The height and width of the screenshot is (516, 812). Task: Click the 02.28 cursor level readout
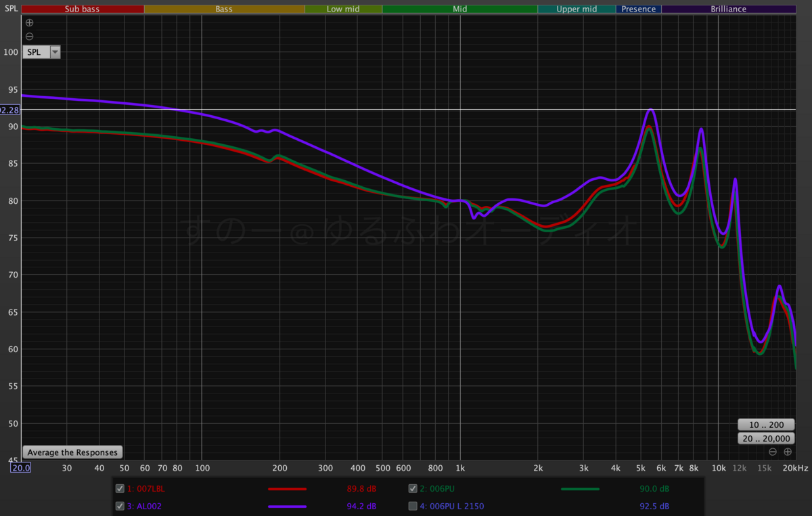click(10, 110)
